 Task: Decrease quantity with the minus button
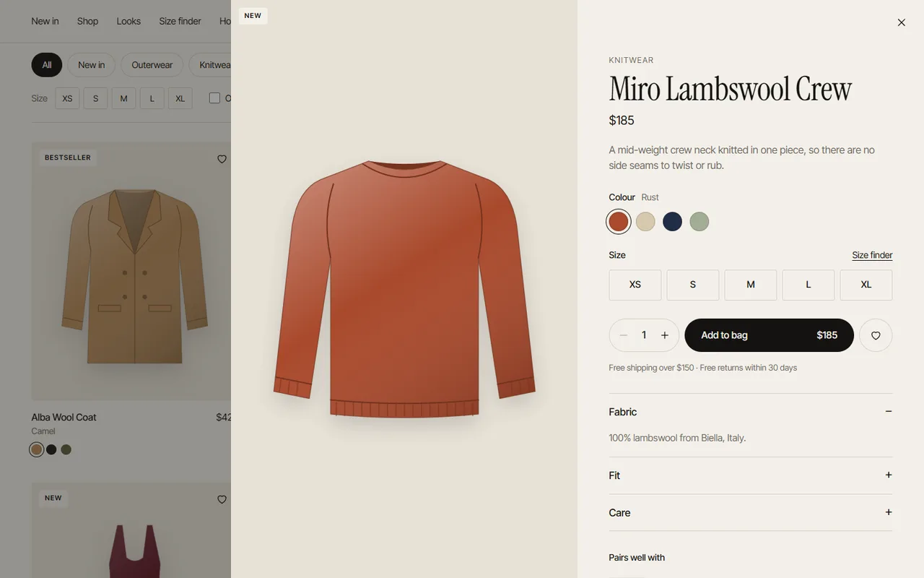pos(624,335)
